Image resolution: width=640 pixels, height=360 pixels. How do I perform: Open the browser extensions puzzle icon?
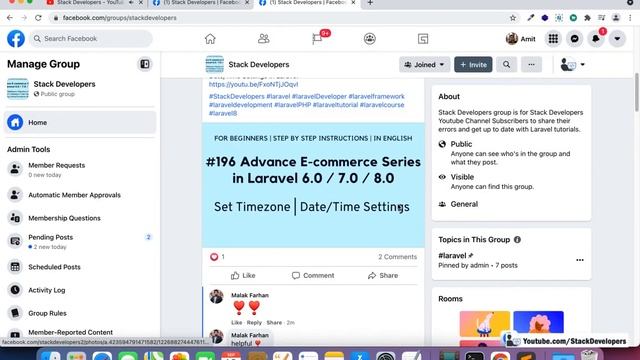587,18
